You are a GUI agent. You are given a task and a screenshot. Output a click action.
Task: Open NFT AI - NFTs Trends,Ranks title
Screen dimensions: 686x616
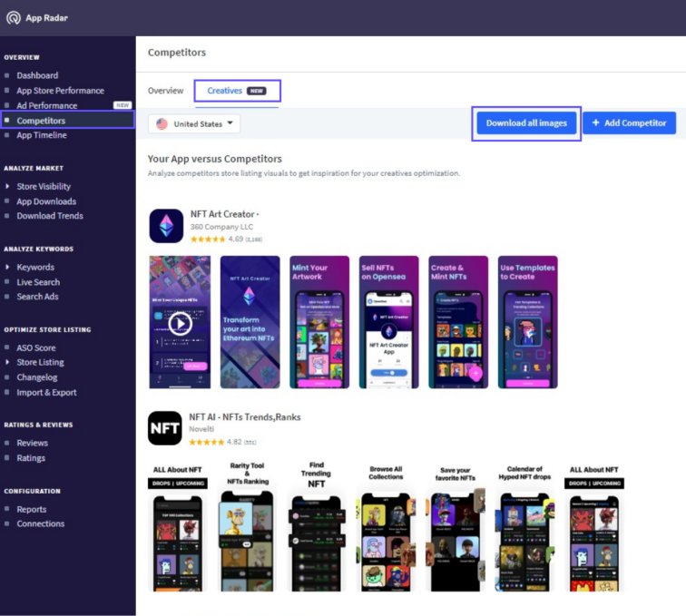coord(245,417)
